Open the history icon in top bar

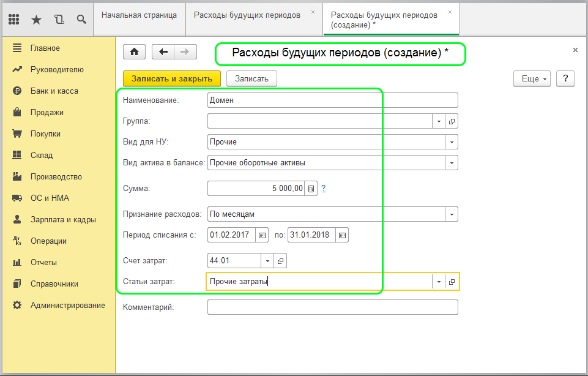[x=59, y=19]
